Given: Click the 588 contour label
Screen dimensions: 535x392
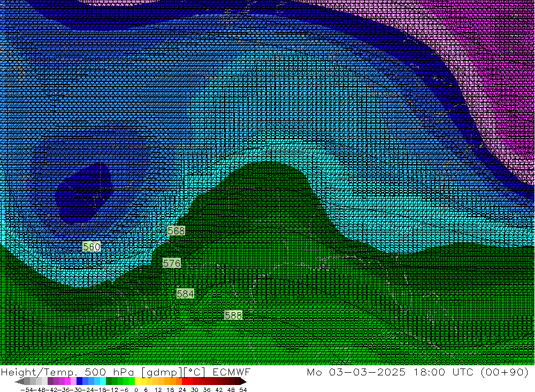Looking at the screenshot, I should tap(233, 315).
